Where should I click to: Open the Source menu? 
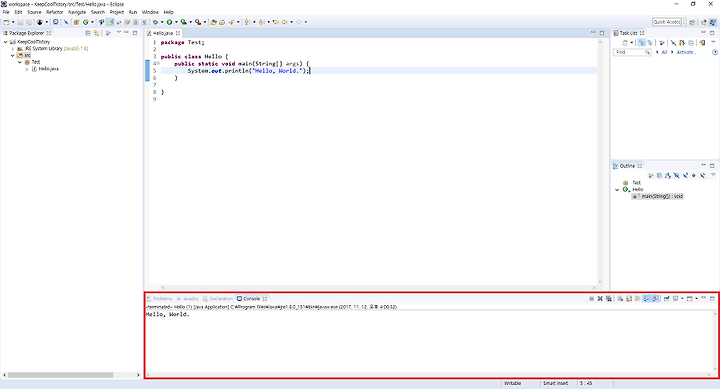tap(34, 12)
